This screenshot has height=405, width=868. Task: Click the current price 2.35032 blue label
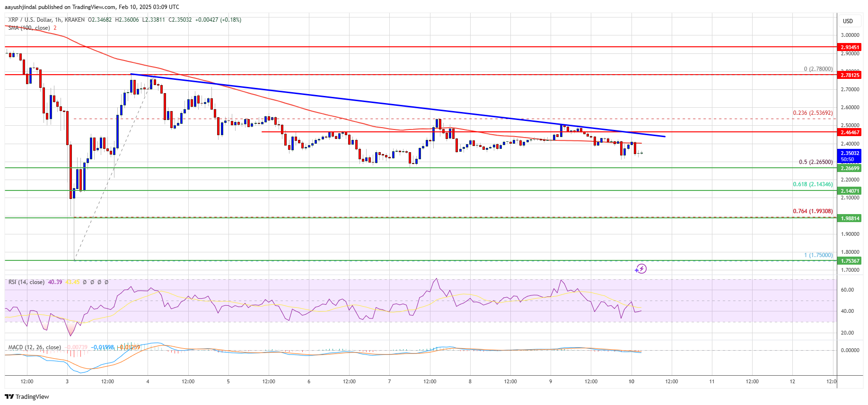850,156
